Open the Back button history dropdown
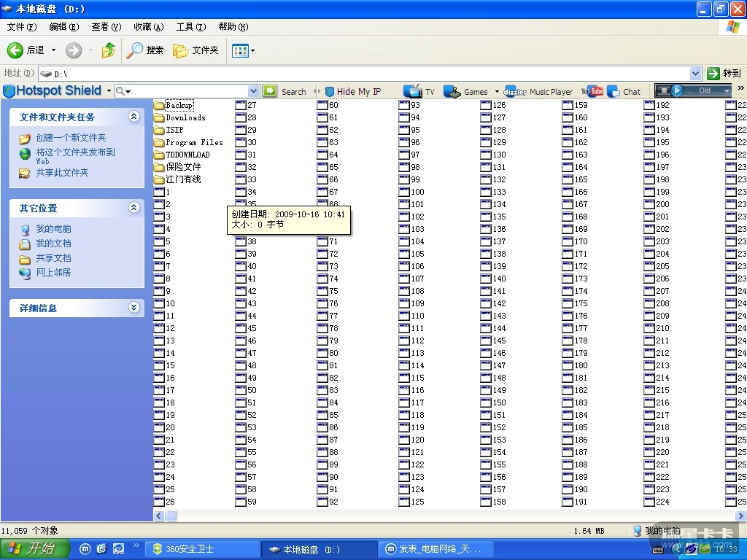Image resolution: width=747 pixels, height=560 pixels. [53, 50]
